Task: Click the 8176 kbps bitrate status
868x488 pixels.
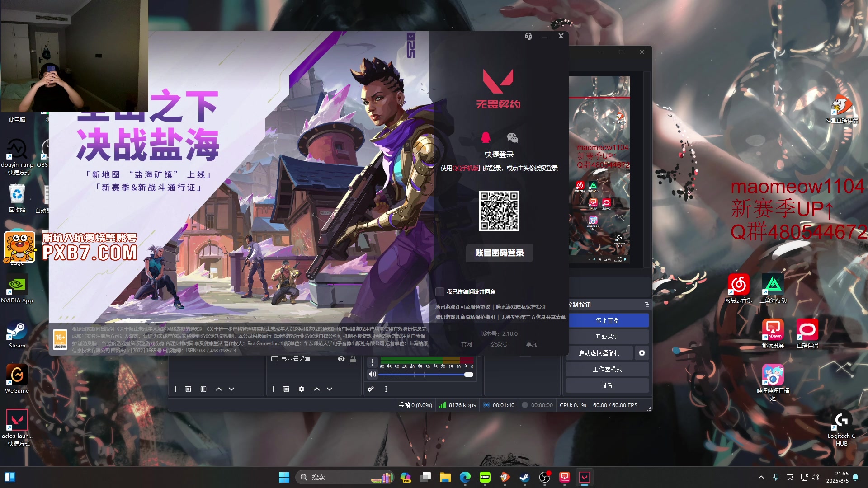Action: point(458,405)
